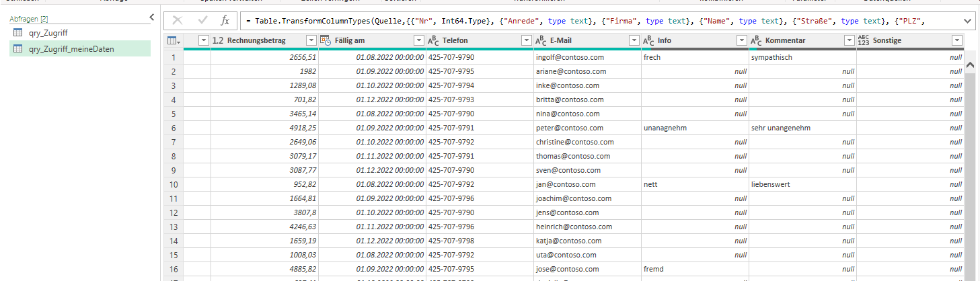Click the cancel X icon in formula bar
This screenshot has height=281, width=980.
pyautogui.click(x=178, y=21)
